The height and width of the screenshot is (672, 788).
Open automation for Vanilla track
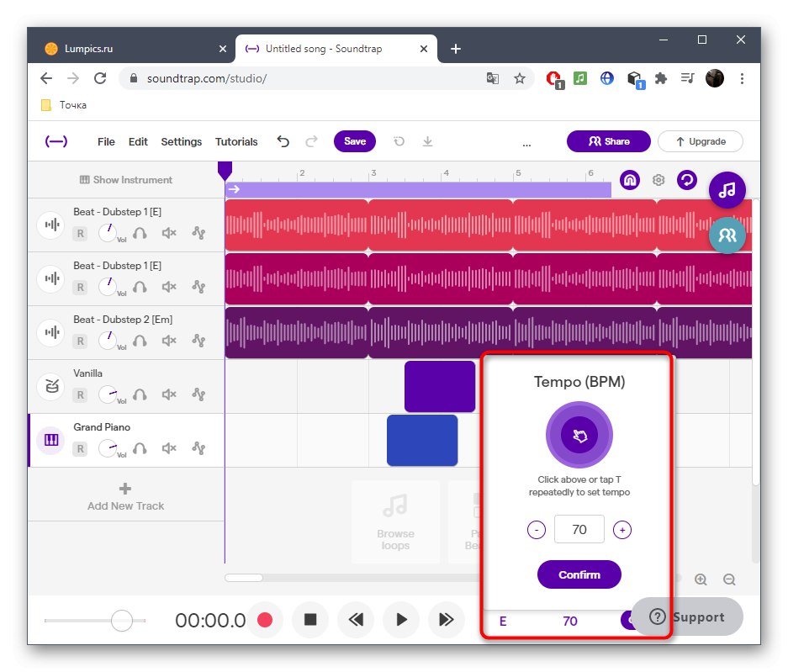coord(198,394)
